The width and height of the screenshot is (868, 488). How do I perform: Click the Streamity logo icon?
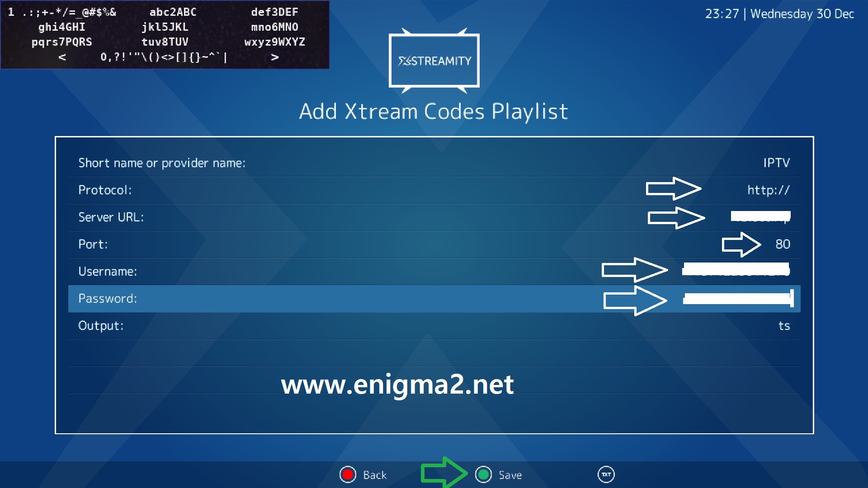pos(434,59)
